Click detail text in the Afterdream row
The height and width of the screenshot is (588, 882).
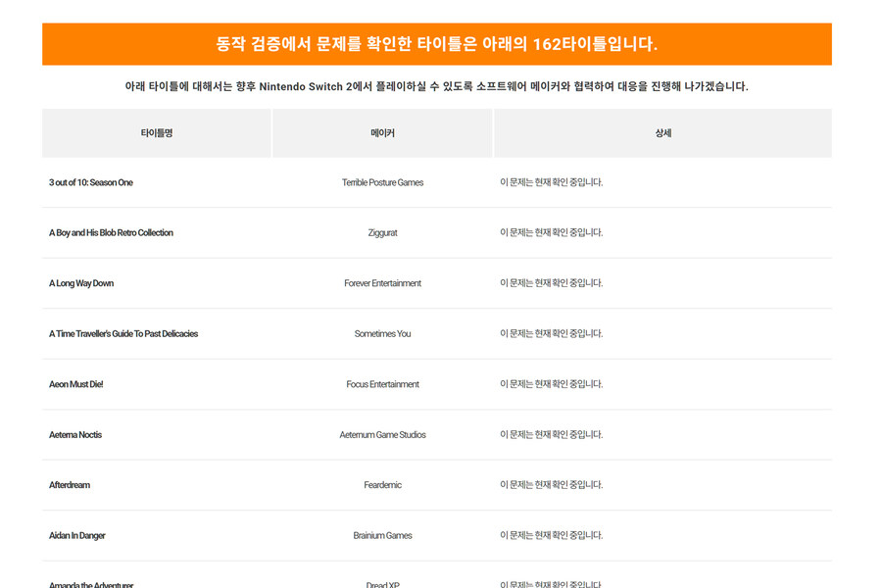pos(551,485)
